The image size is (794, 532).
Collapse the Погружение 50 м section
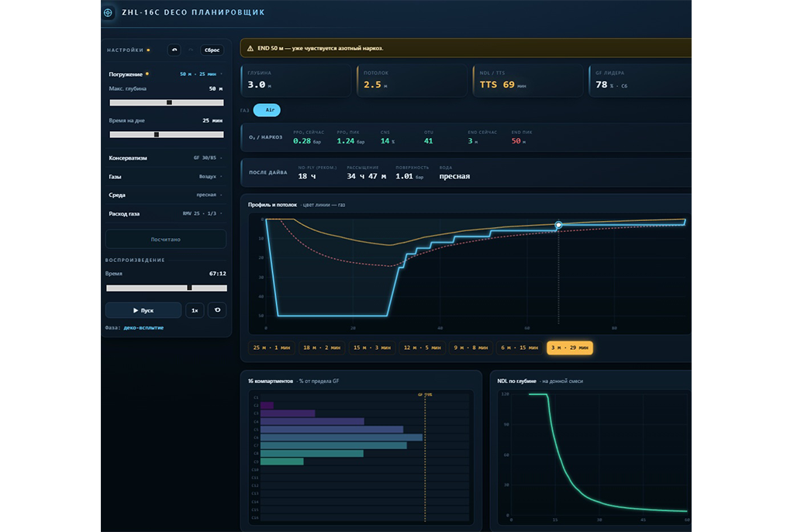click(x=166, y=74)
